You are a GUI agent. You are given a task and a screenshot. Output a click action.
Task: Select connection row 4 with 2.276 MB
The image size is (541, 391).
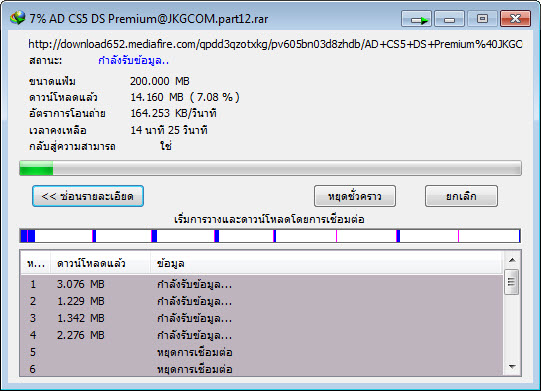(261, 335)
